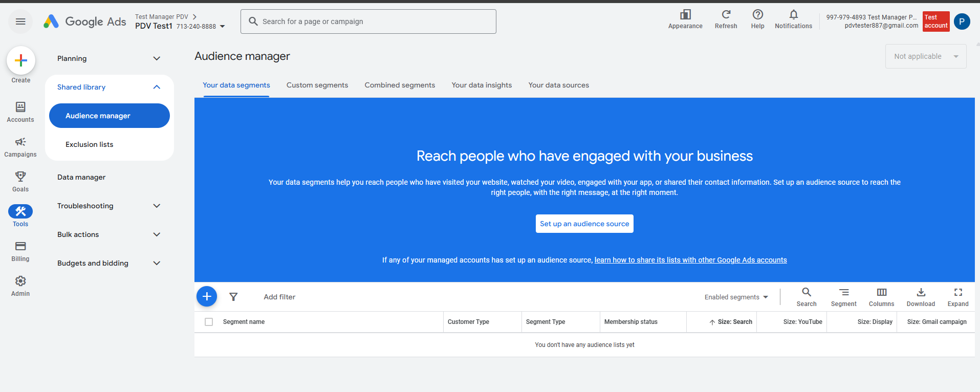
Task: Click the Download table icon
Action: pyautogui.click(x=921, y=293)
